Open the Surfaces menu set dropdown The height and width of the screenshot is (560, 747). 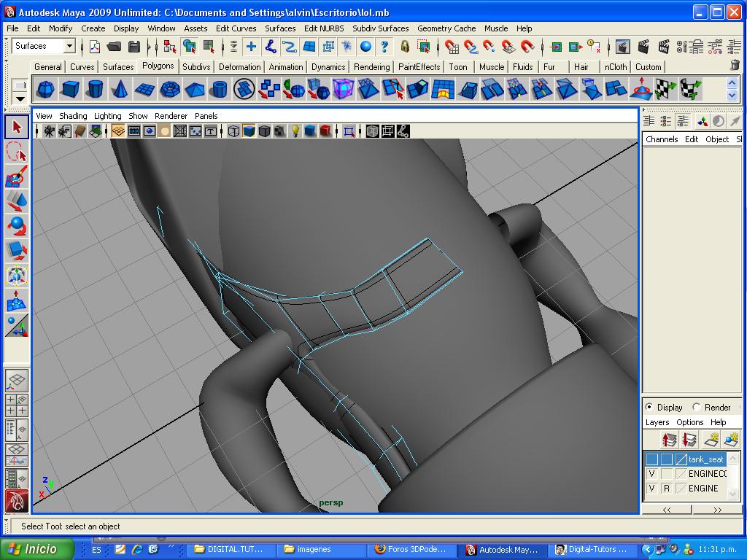pos(69,46)
